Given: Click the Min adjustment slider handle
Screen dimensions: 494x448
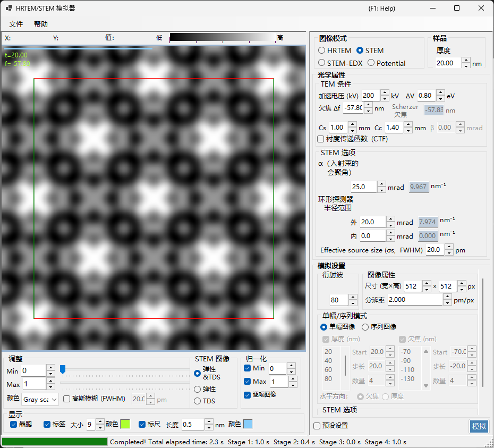Looking at the screenshot, I should (x=63, y=369).
